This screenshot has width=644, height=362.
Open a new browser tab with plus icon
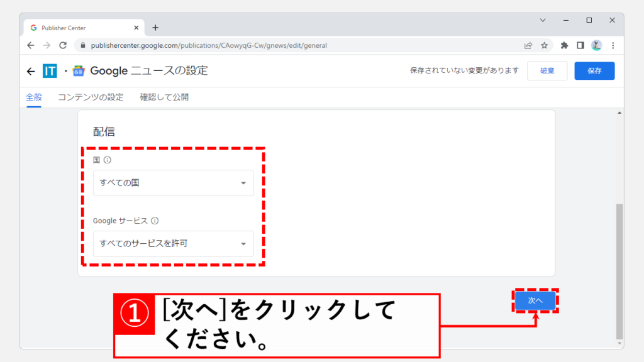coord(155,28)
